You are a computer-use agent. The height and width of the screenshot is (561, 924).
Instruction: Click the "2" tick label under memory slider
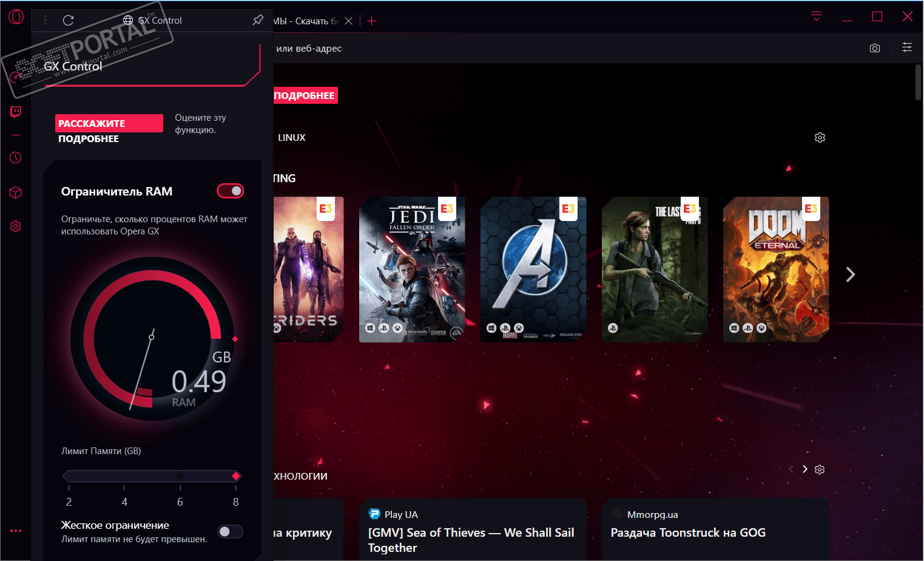(x=69, y=502)
